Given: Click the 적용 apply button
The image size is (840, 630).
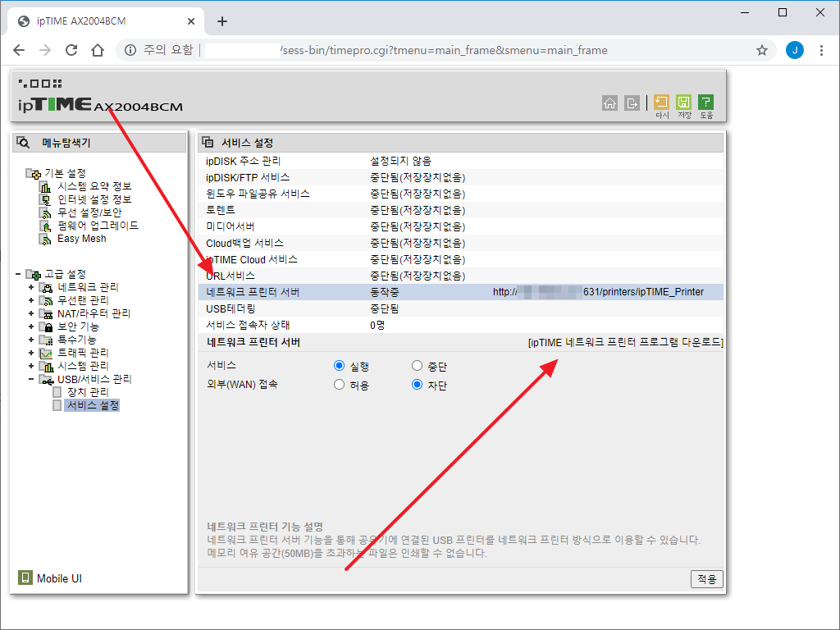Looking at the screenshot, I should pos(706,579).
